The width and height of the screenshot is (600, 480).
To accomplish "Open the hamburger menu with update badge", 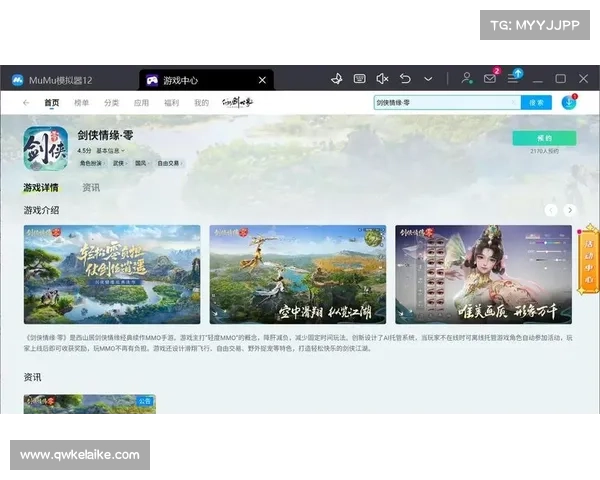I will point(515,77).
